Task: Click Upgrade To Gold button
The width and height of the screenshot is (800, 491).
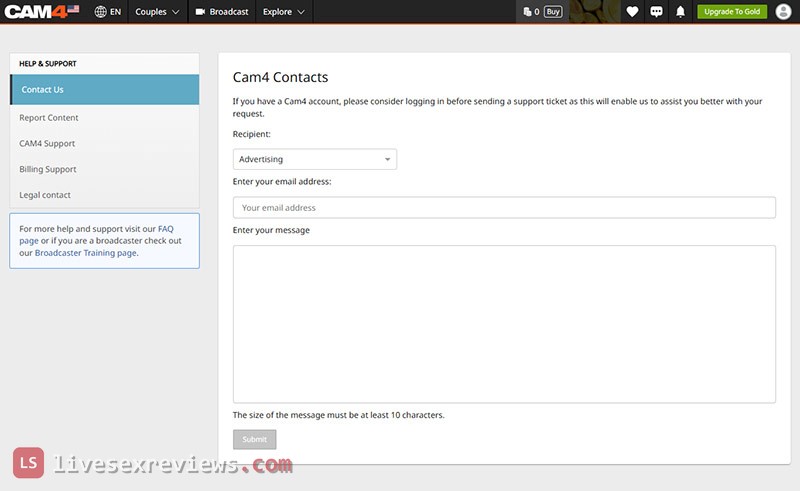Action: (732, 12)
